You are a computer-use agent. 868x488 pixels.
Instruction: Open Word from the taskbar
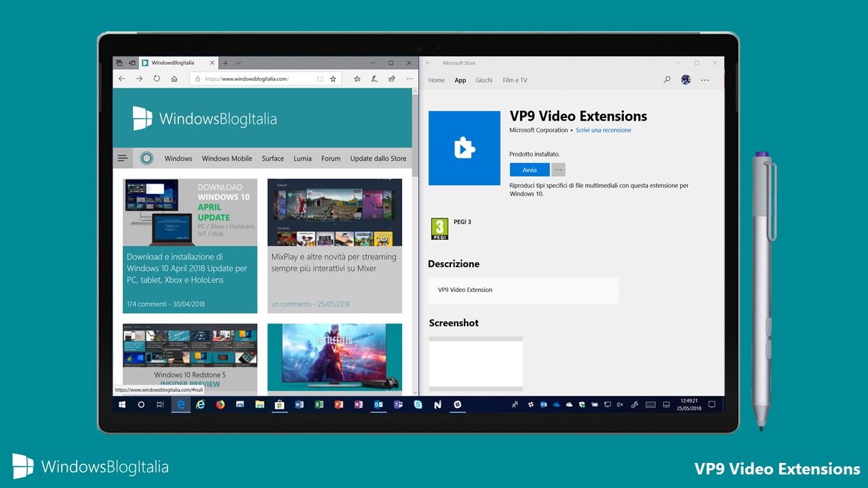pyautogui.click(x=299, y=405)
